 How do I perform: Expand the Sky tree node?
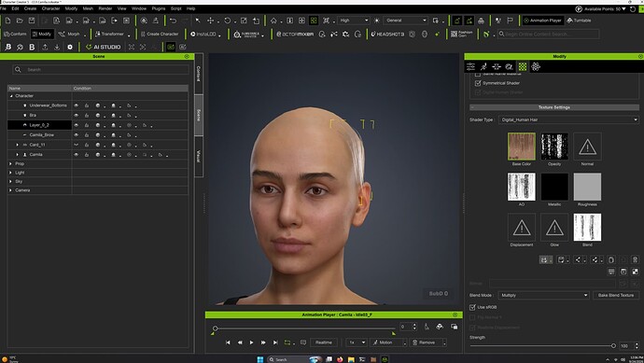[x=10, y=181]
